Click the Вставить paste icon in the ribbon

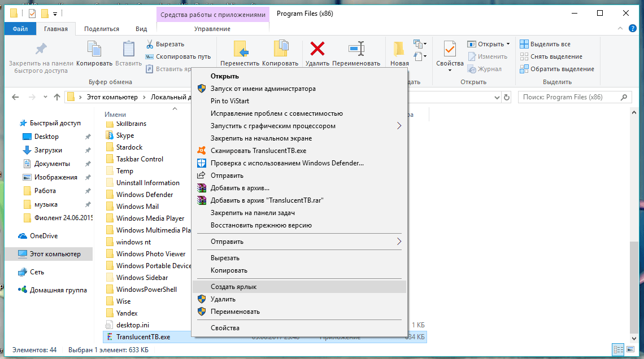click(x=129, y=49)
